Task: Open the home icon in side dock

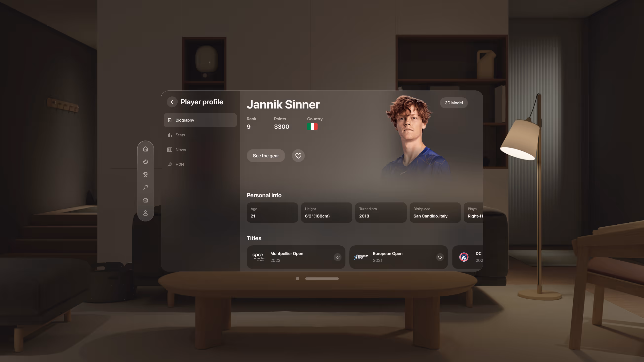Action: pos(146,149)
